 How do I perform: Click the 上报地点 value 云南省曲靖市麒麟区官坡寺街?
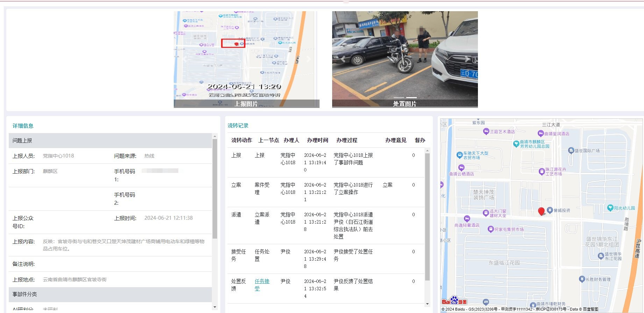click(75, 279)
